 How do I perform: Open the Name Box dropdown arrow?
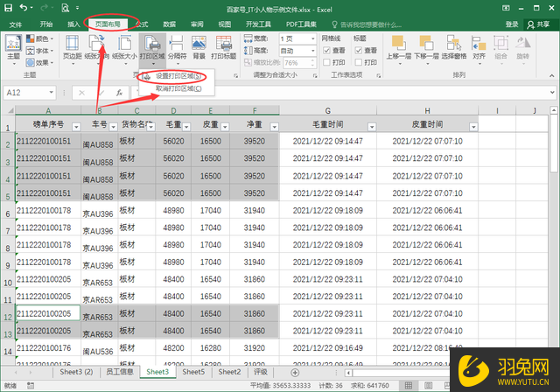coord(52,93)
